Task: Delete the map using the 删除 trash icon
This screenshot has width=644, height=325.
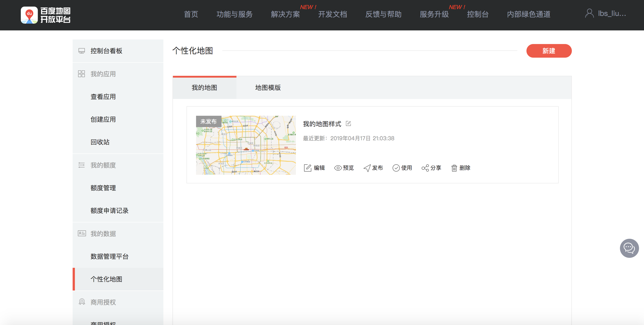Action: coord(454,168)
